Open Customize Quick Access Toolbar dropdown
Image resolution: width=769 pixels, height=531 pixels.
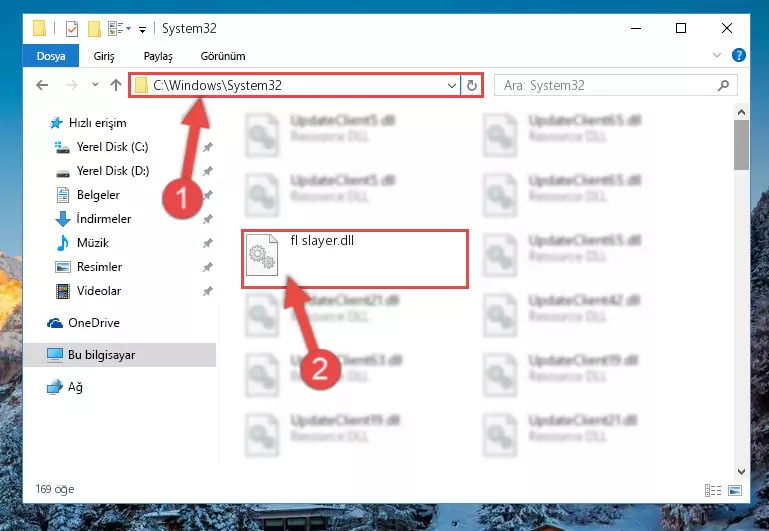point(142,29)
